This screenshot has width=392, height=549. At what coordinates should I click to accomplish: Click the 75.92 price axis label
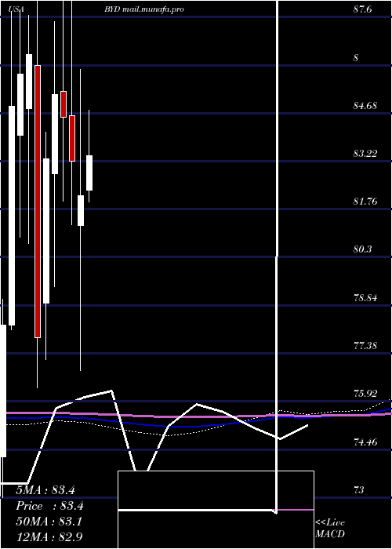(x=365, y=394)
